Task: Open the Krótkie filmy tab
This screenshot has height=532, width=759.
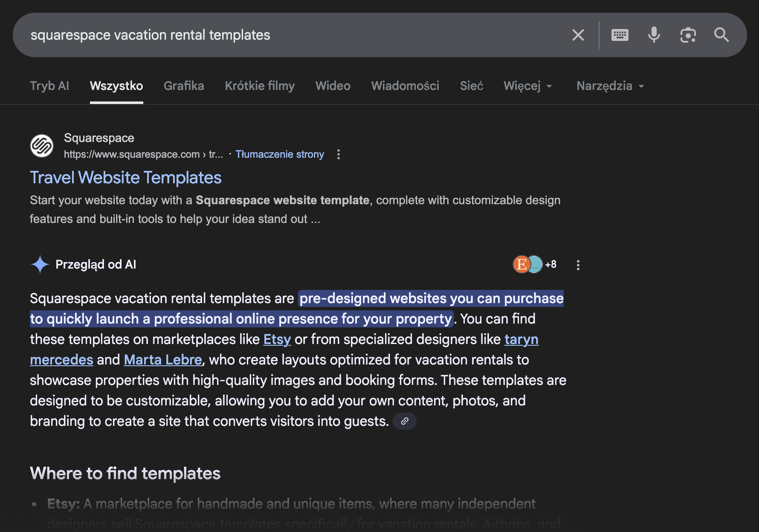Action: tap(260, 86)
